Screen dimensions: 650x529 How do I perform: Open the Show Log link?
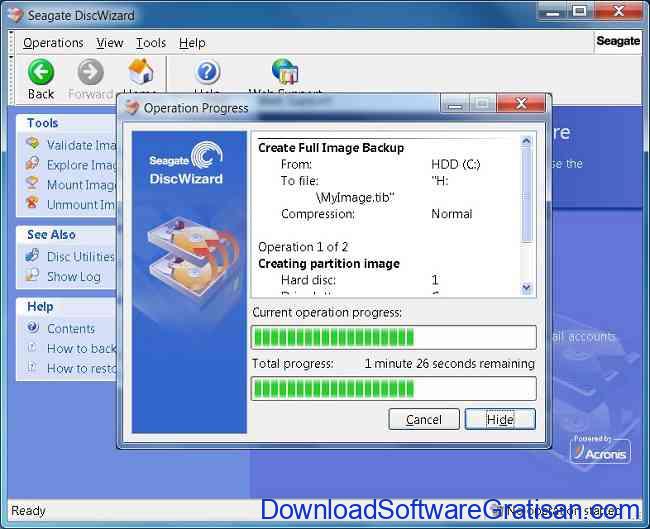click(74, 277)
